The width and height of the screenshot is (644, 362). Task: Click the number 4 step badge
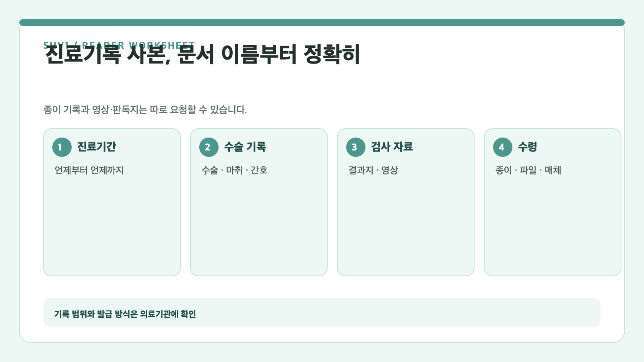[x=503, y=147]
